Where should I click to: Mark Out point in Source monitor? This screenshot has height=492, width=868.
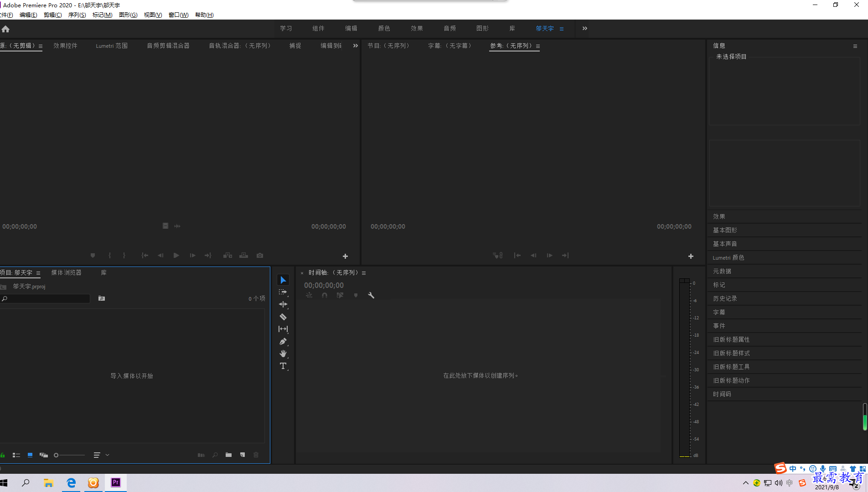click(x=124, y=256)
